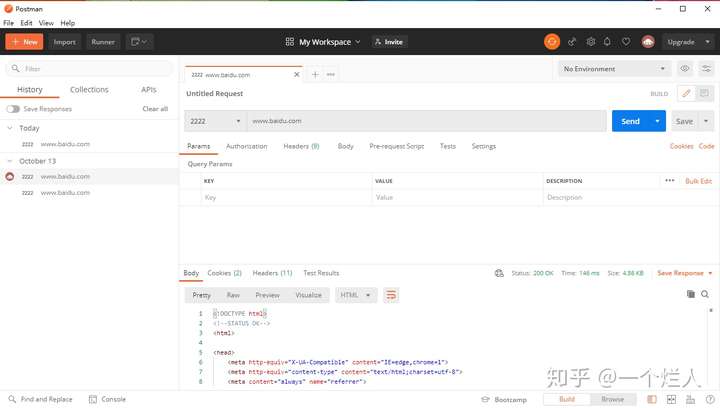The width and height of the screenshot is (720, 408).
Task: Open the Save button dropdown arrow
Action: [x=706, y=121]
